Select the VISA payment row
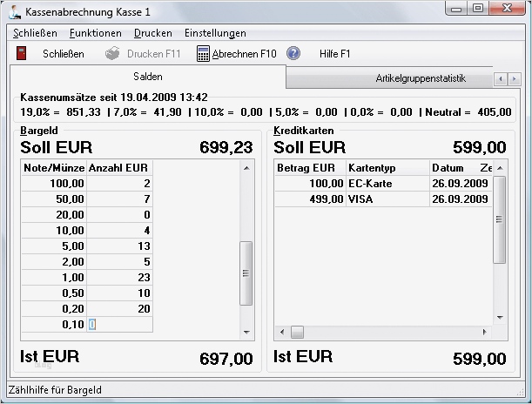This screenshot has width=532, height=404. click(x=383, y=199)
